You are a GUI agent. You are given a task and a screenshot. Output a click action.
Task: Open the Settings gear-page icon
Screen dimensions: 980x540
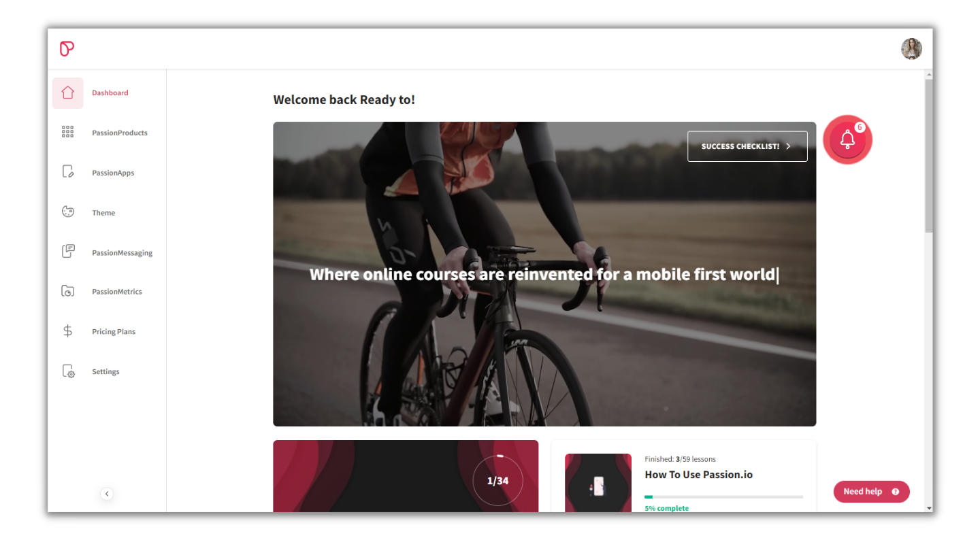click(67, 371)
